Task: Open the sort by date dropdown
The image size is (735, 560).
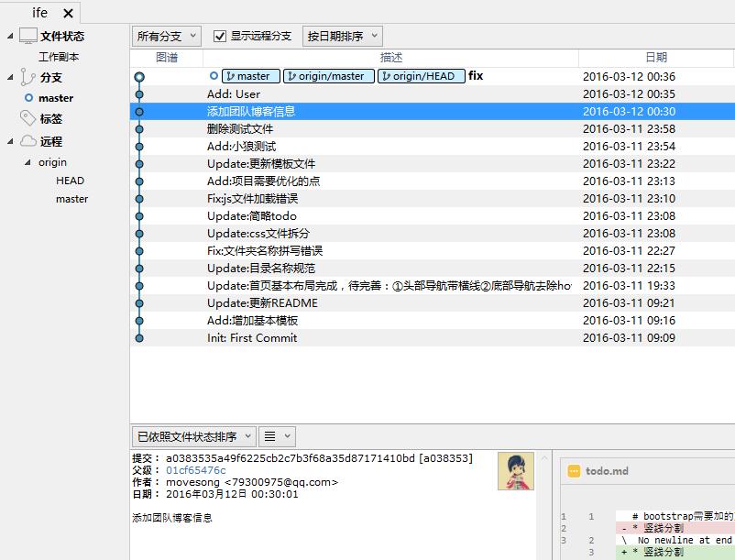Action: (x=342, y=36)
